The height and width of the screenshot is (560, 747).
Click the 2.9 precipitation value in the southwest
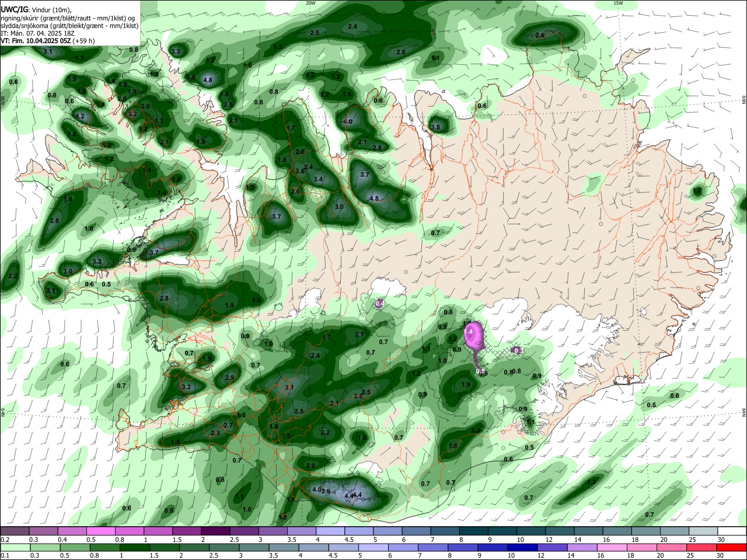pyautogui.click(x=229, y=377)
